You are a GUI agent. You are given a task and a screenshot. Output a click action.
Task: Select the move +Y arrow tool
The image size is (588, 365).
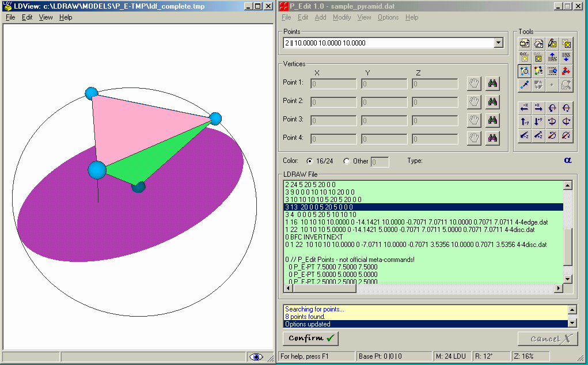[538, 121]
